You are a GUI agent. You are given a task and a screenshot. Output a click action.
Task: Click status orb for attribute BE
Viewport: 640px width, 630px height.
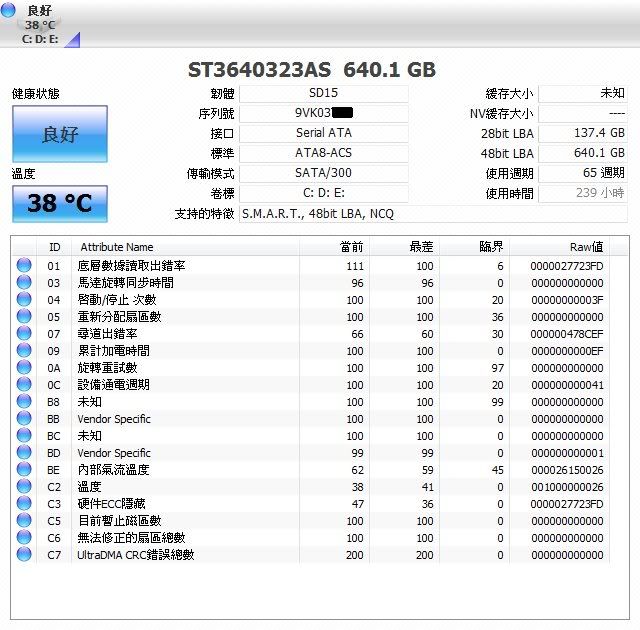pyautogui.click(x=24, y=469)
